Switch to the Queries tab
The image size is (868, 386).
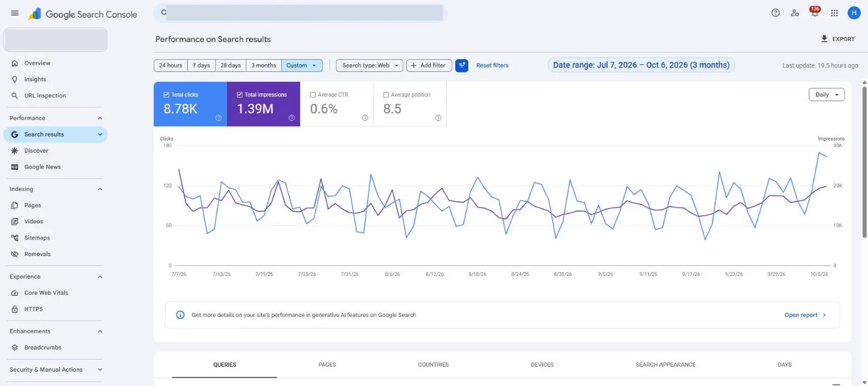225,365
